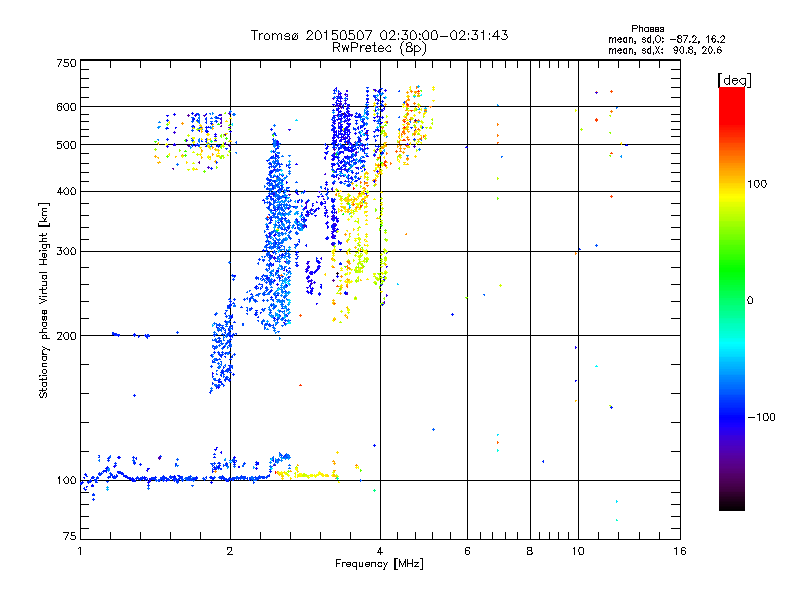The width and height of the screenshot is (800, 600).
Task: Click x-axis tick label '2'
Action: click(230, 551)
